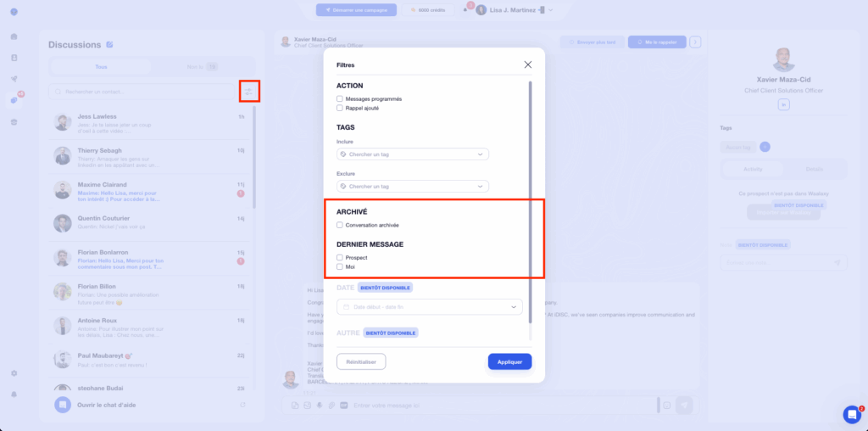868x431 pixels.
Task: Click the attachment paperclip icon
Action: 331,406
